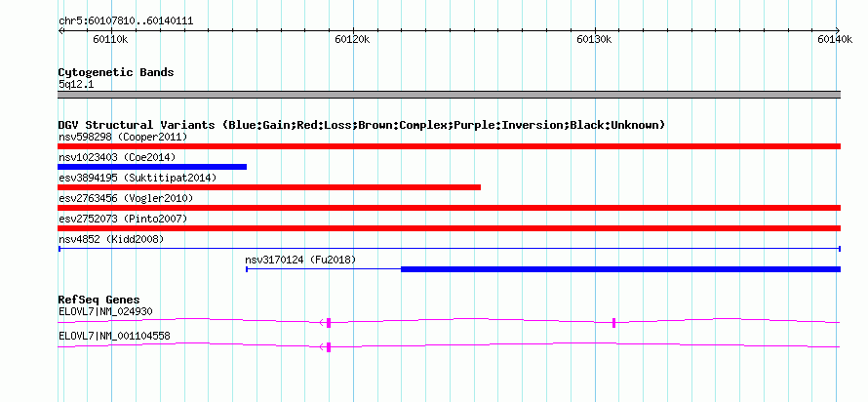The image size is (868, 402).
Task: Click the thin blue segment of nsv3170124
Action: [x=324, y=269]
